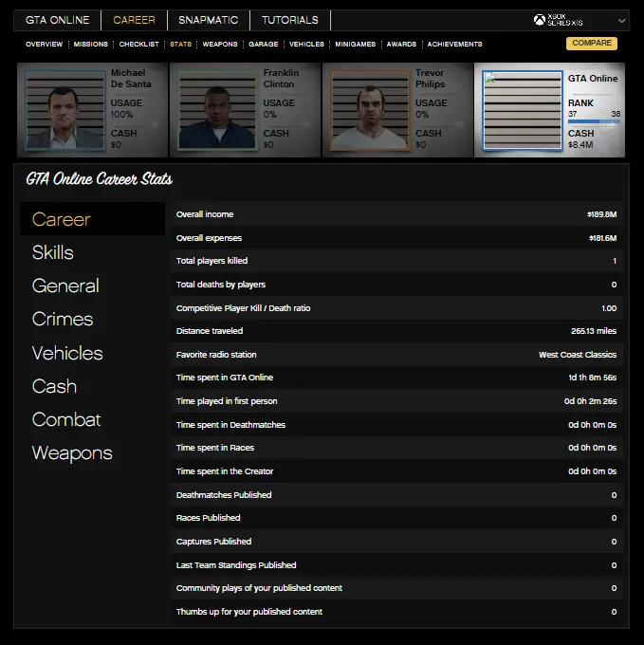Switch to the Snapmatic tab

point(209,20)
